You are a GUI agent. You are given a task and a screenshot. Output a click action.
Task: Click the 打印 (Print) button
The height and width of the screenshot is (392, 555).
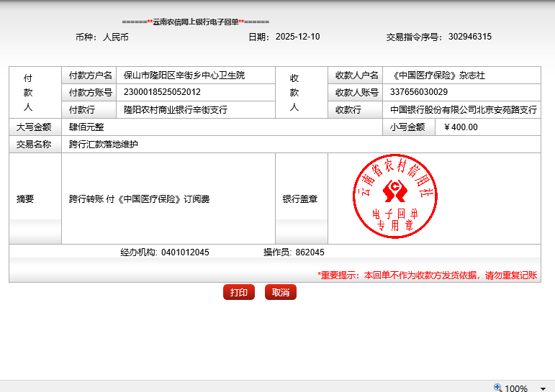(x=239, y=293)
